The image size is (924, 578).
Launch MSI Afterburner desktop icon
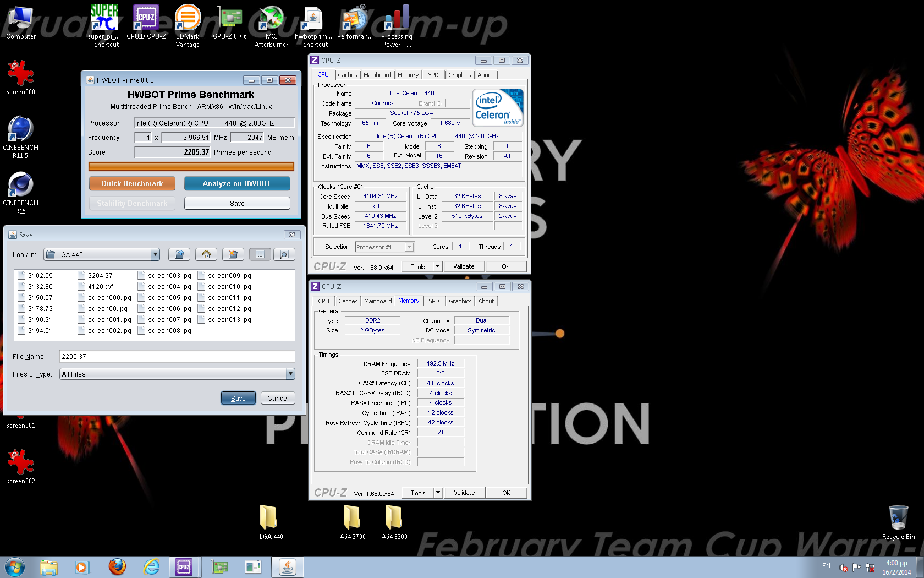point(271,25)
